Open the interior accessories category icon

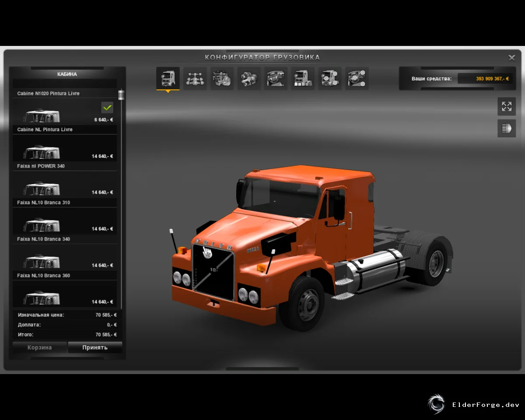click(357, 78)
